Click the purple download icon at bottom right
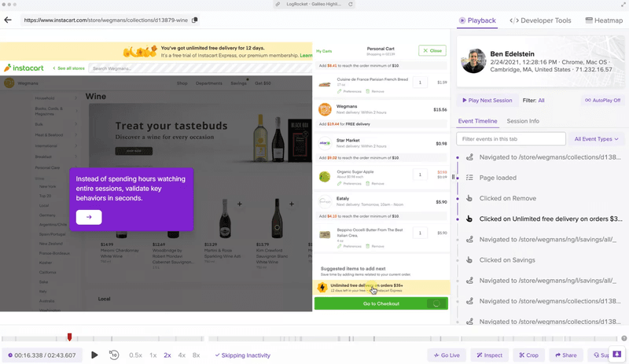Viewport: 629px width, 364px height. click(616, 355)
